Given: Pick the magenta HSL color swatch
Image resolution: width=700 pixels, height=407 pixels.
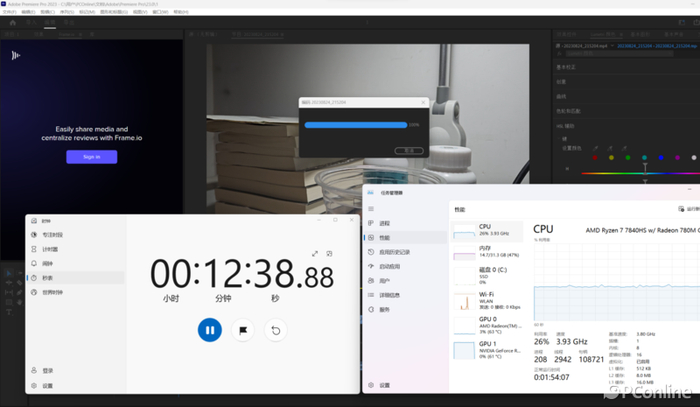Looking at the screenshot, I should [677, 158].
